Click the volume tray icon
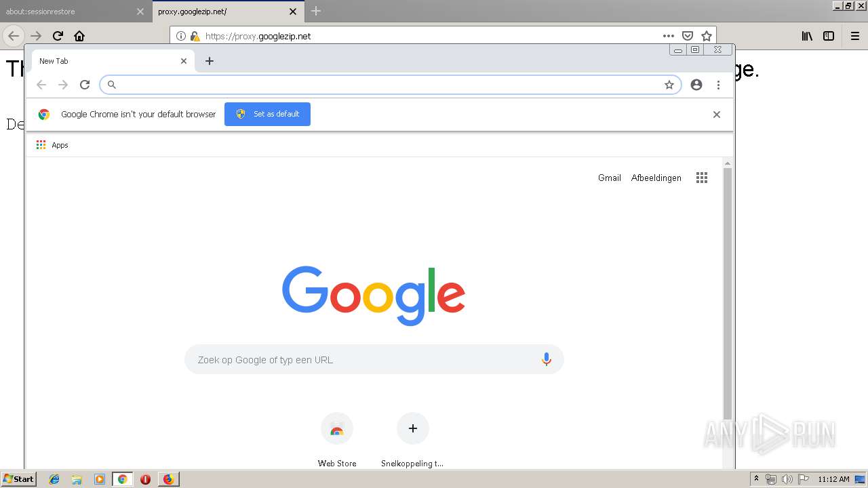The width and height of the screenshot is (868, 488). click(787, 479)
